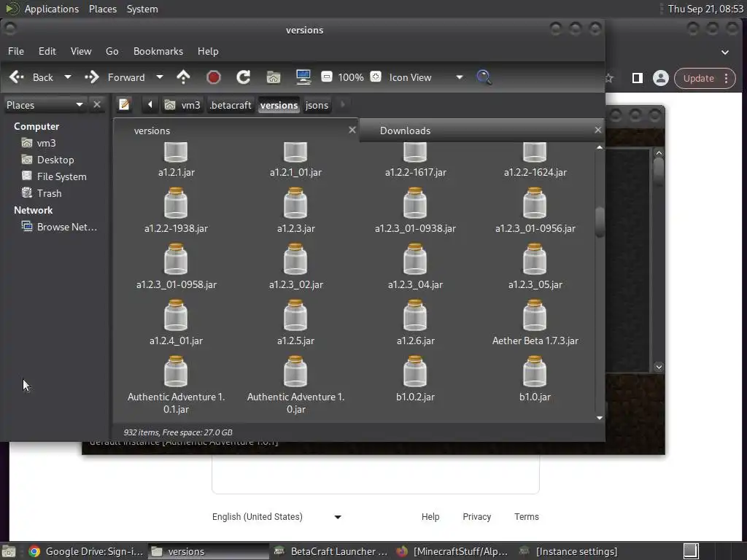
Task: Go up to the parent folder
Action: (x=183, y=77)
